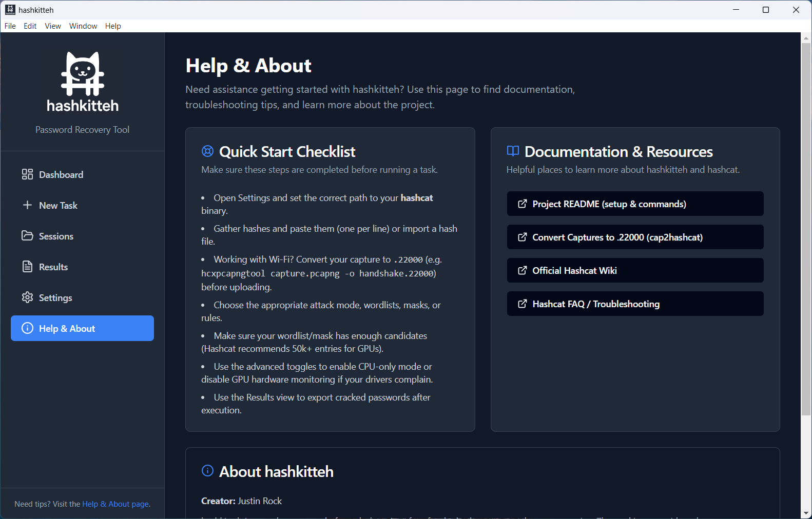This screenshot has width=812, height=519.
Task: Open the File menu
Action: 10,26
